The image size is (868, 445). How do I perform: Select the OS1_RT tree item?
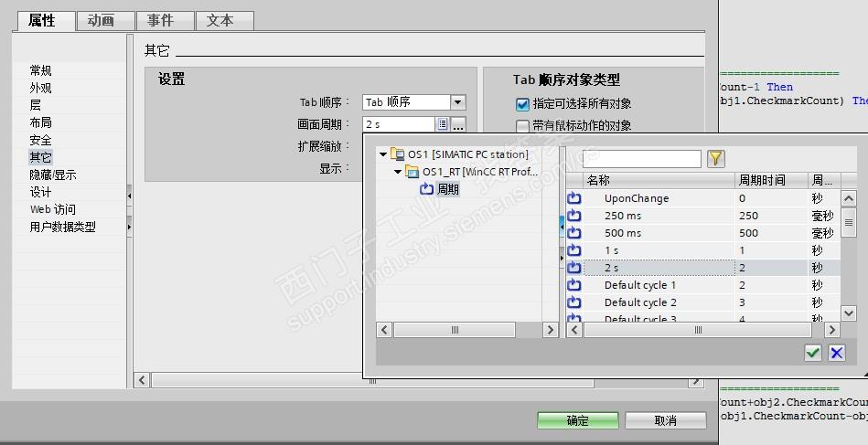(480, 172)
